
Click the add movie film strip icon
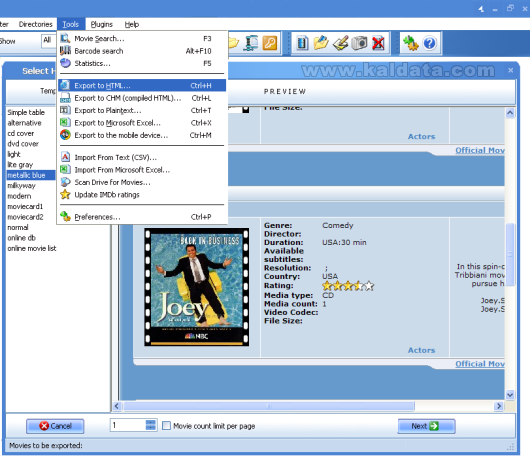(x=303, y=43)
